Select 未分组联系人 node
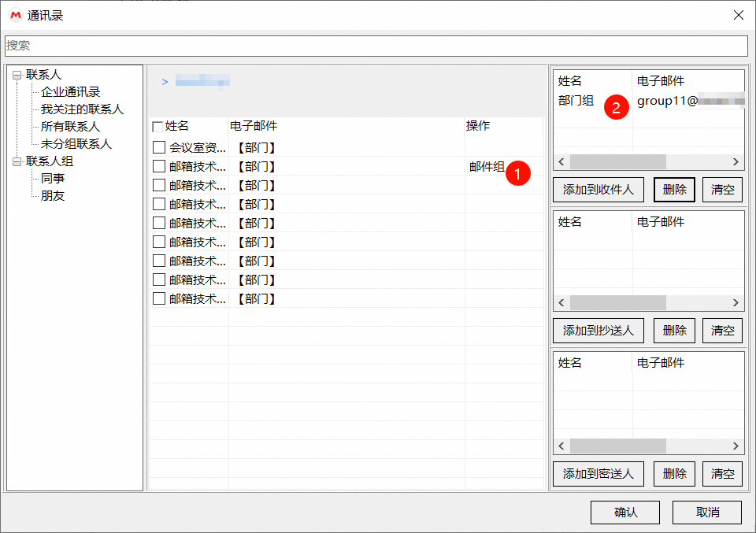Screen dimensions: 756x533 [x=74, y=143]
